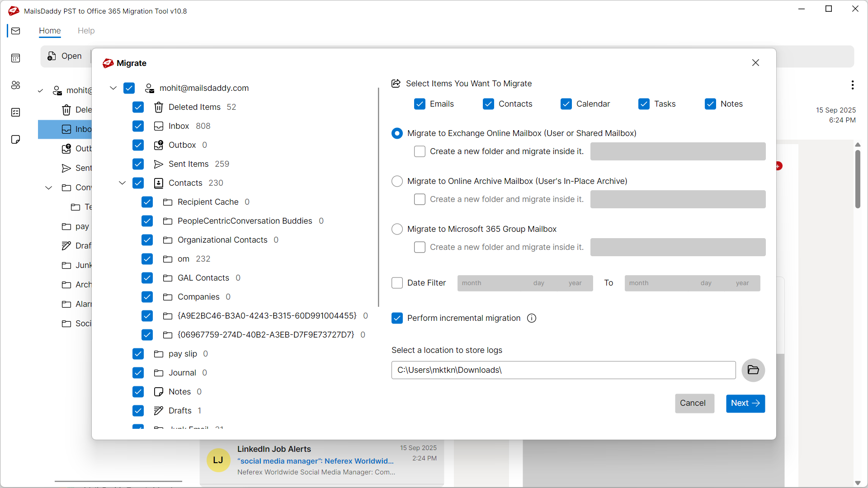Image resolution: width=868 pixels, height=488 pixels.
Task: Open the Calendar view in the sidebar
Action: click(x=16, y=58)
